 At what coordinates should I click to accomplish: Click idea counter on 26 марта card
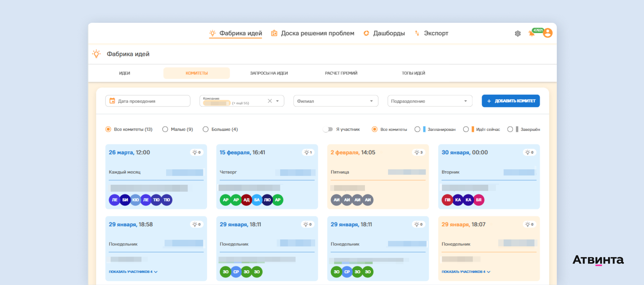click(197, 153)
